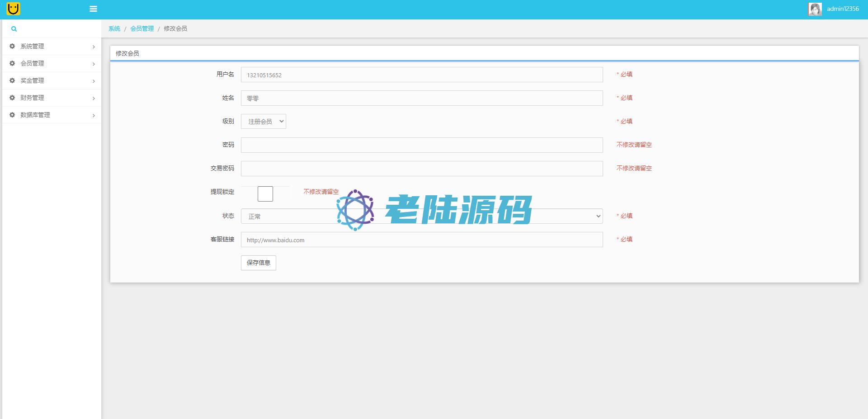The height and width of the screenshot is (419, 868).
Task: Click the yellow smiley logo icon
Action: 14,9
